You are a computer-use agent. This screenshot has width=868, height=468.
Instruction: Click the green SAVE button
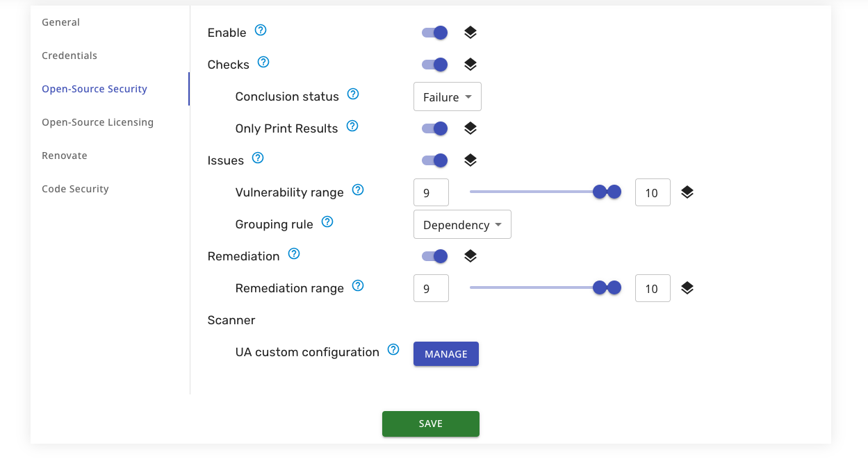click(x=430, y=424)
